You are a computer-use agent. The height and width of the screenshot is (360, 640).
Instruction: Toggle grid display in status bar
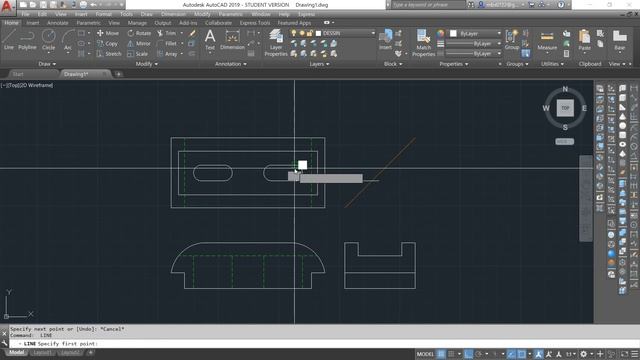pyautogui.click(x=441, y=354)
